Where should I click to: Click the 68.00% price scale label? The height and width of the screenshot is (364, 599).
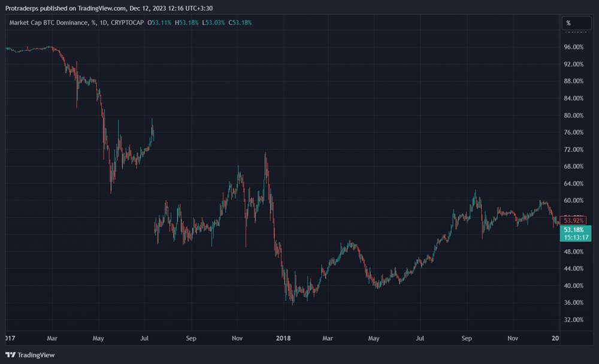pos(574,166)
